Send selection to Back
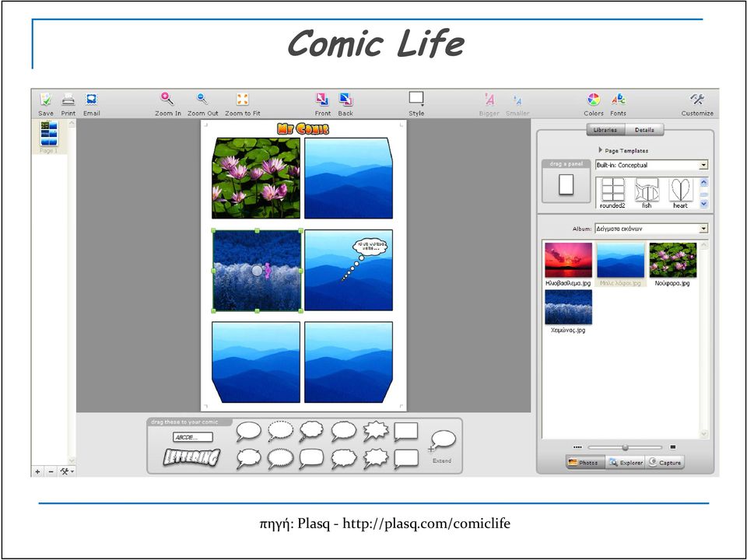The width and height of the screenshot is (747, 560). [x=345, y=100]
